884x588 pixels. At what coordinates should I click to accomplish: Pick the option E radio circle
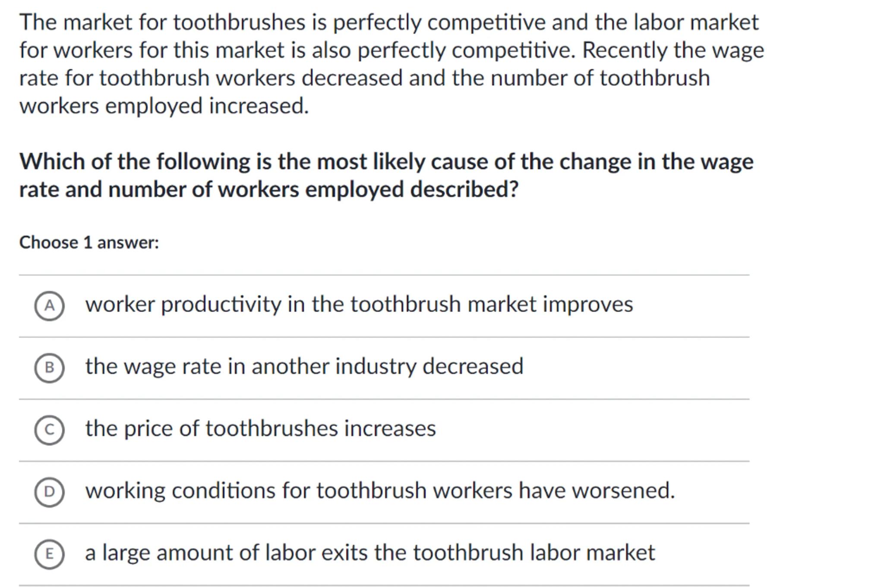[49, 554]
